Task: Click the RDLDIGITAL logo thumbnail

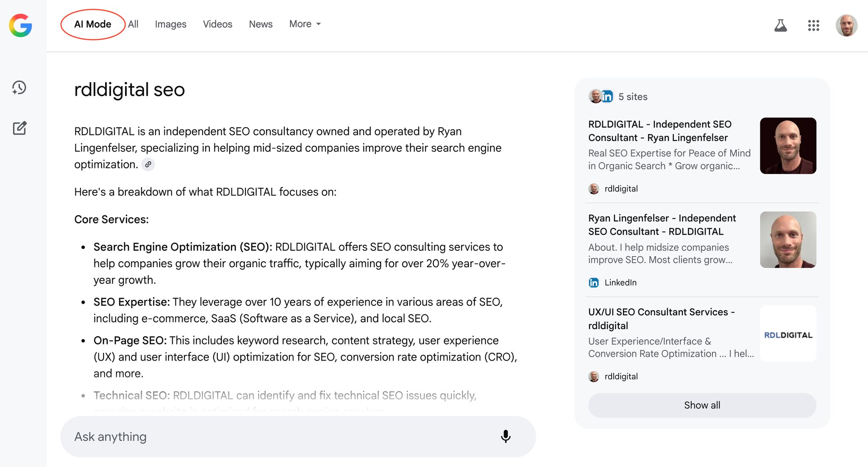Action: (788, 334)
